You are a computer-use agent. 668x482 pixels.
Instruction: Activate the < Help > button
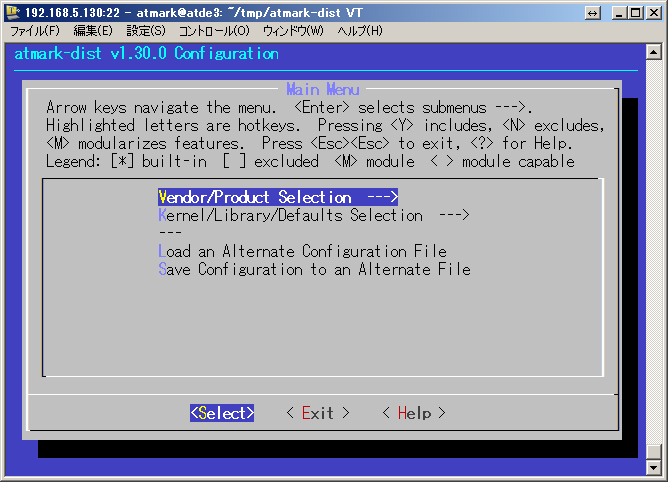414,413
